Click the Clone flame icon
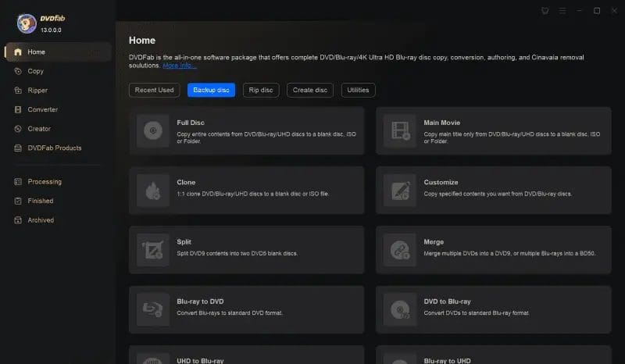The width and height of the screenshot is (625, 364). pyautogui.click(x=152, y=190)
